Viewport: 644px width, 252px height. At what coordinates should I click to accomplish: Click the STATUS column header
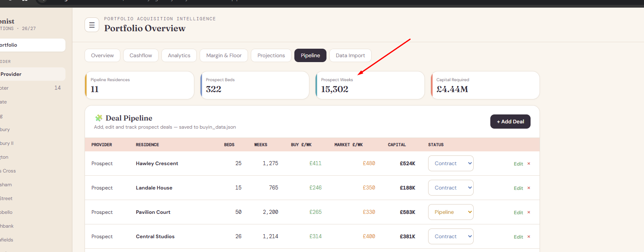[436, 145]
